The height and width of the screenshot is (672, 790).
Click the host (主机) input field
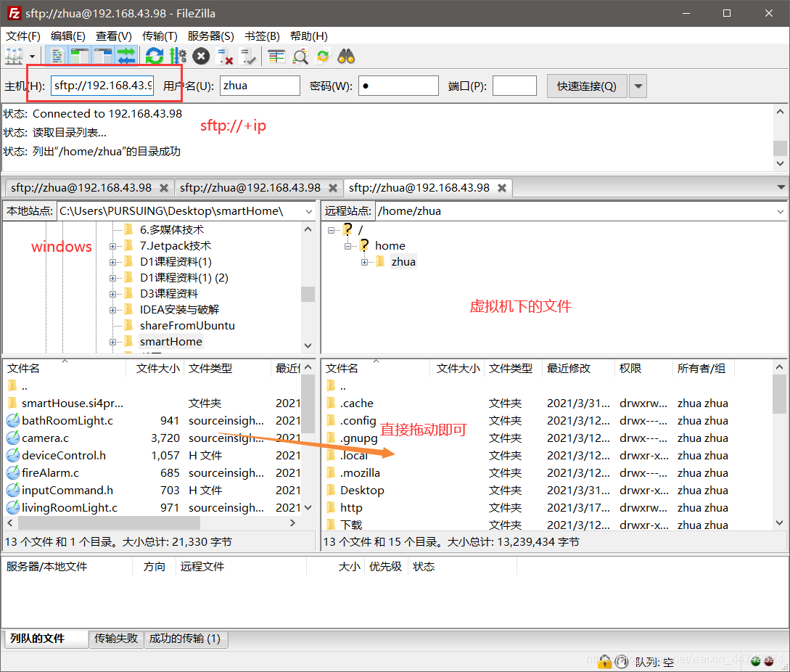pos(102,85)
